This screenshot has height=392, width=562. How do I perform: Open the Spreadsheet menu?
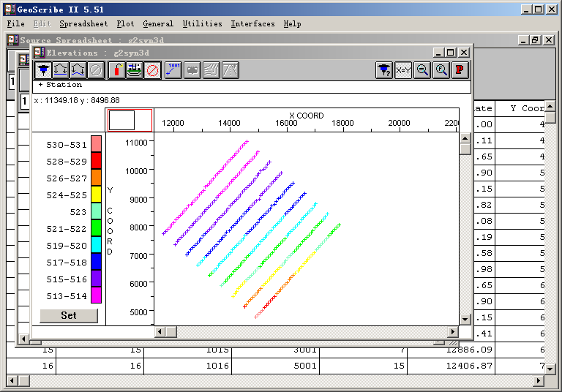83,23
